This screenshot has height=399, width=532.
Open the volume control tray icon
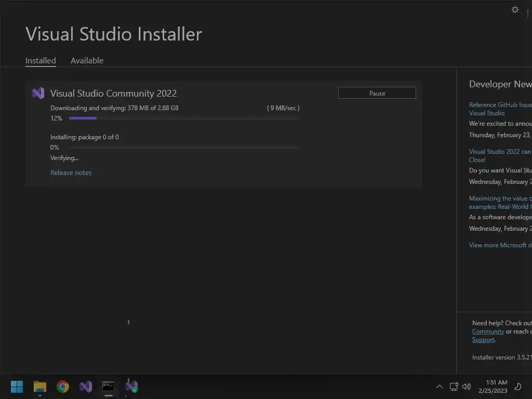pos(467,387)
